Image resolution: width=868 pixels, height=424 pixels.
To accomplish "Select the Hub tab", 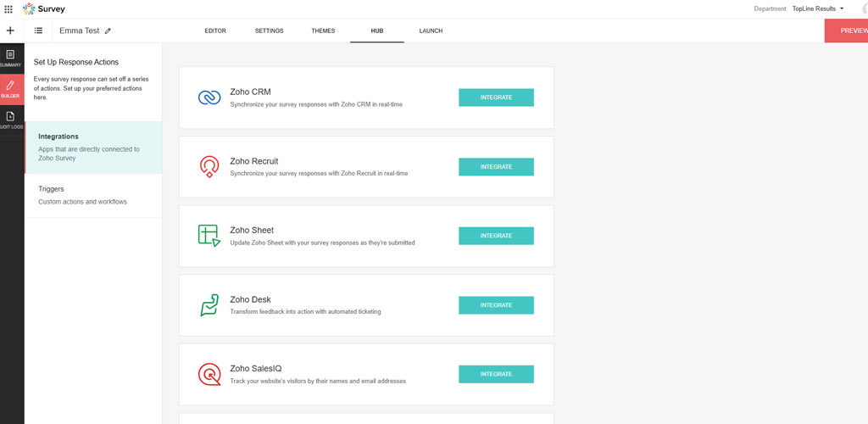I will [377, 31].
